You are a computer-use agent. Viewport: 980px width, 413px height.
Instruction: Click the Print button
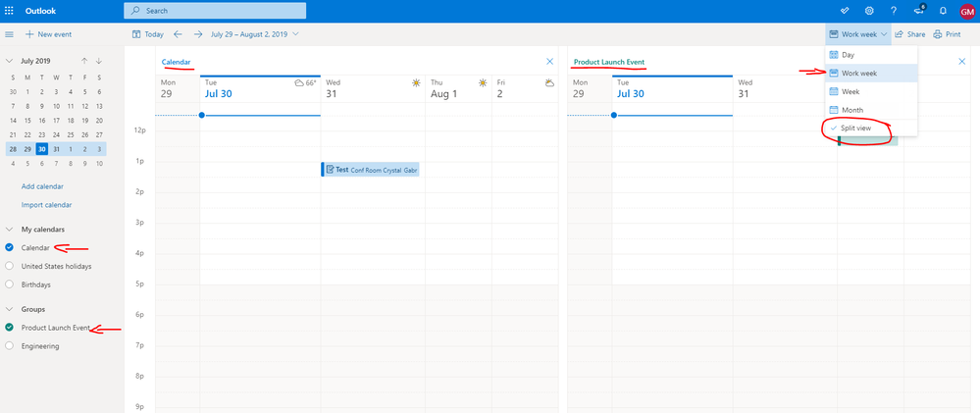[947, 34]
